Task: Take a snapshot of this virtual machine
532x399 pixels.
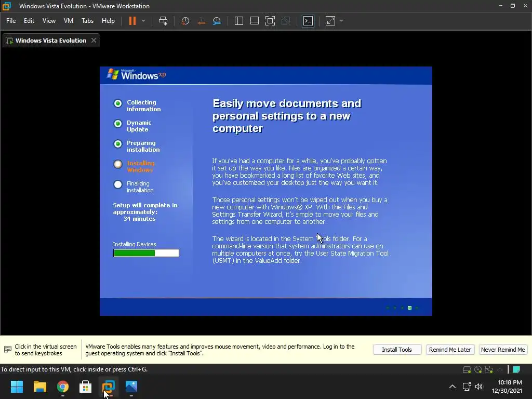Action: pyautogui.click(x=185, y=21)
